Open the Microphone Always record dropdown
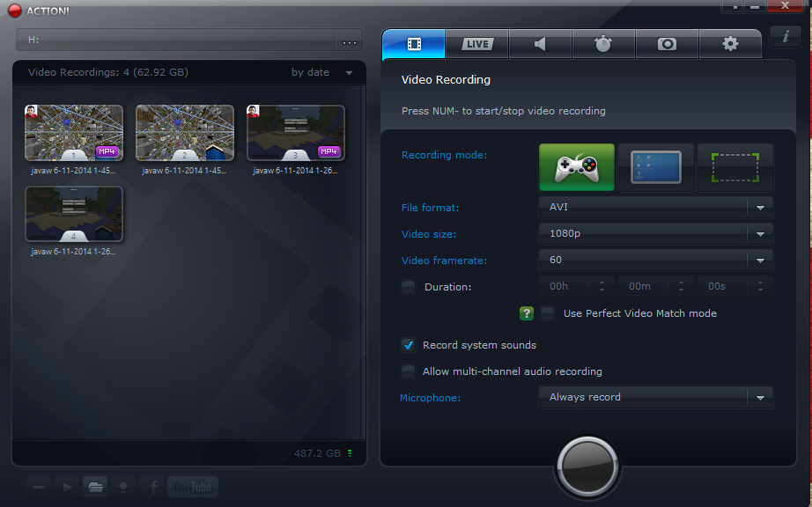The image size is (812, 507). pos(655,397)
